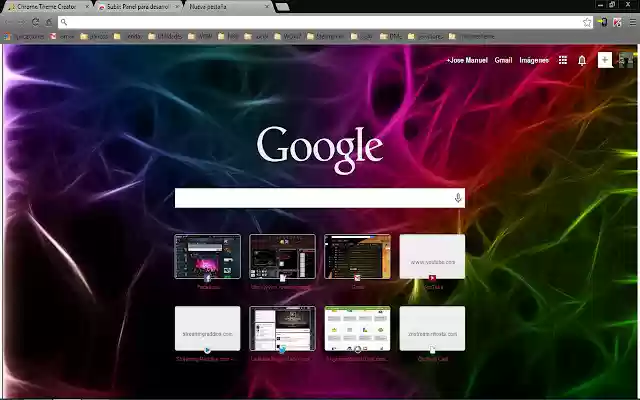
Task: Open the blank thumbnail with the blue play favicon
Action: [x=208, y=329]
